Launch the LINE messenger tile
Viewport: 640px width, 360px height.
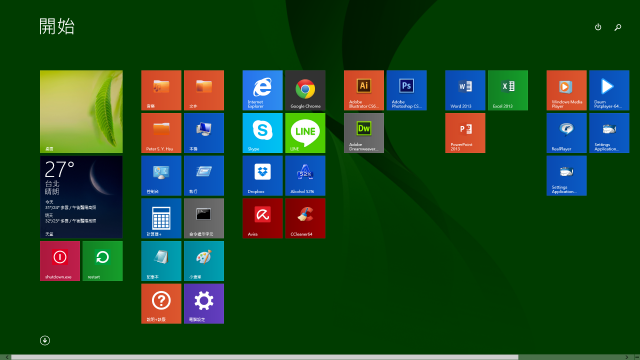tap(305, 133)
